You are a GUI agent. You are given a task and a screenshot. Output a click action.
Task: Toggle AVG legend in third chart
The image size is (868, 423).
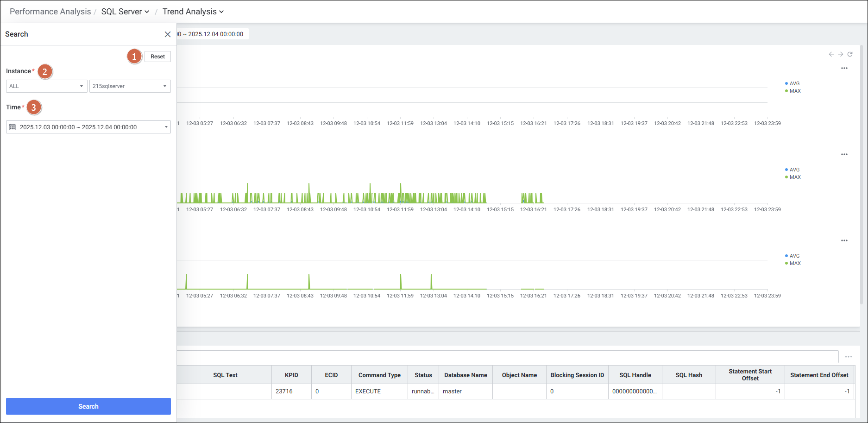(793, 256)
